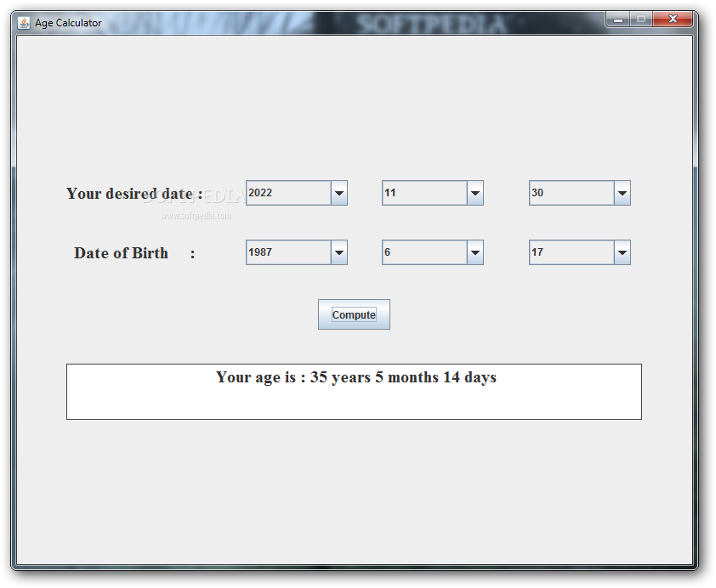The image size is (716, 588).
Task: Minimize the Age Calculator window
Action: point(618,20)
